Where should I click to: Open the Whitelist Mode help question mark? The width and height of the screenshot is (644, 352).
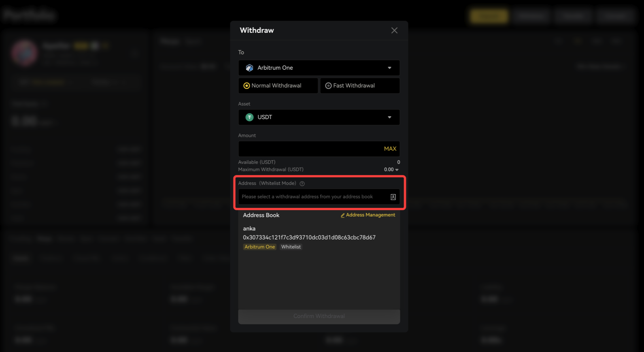(x=302, y=183)
